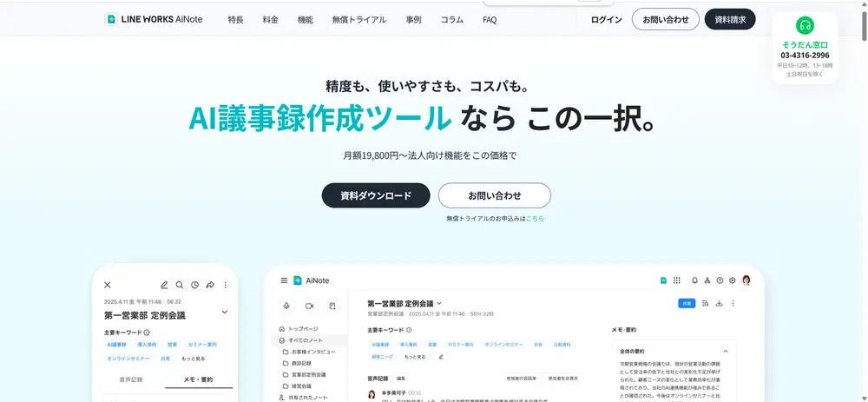Screen dimensions: 868x402
Task: Tap the pie chart icon in mobile preview
Action: coord(194,285)
